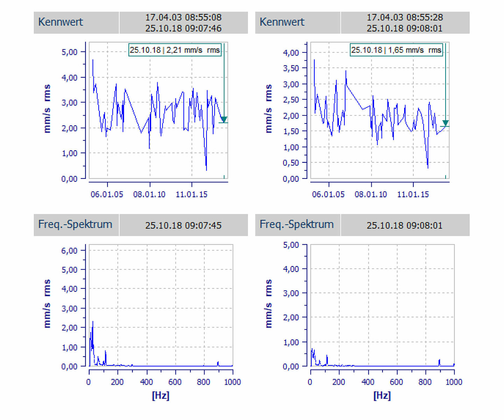Click the mm/s rms label of left trend chart

tap(47, 109)
